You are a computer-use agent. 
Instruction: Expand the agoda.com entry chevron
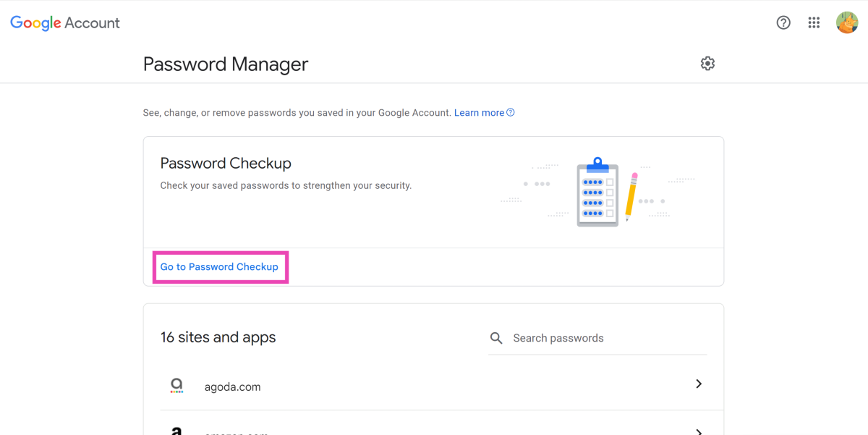point(698,384)
